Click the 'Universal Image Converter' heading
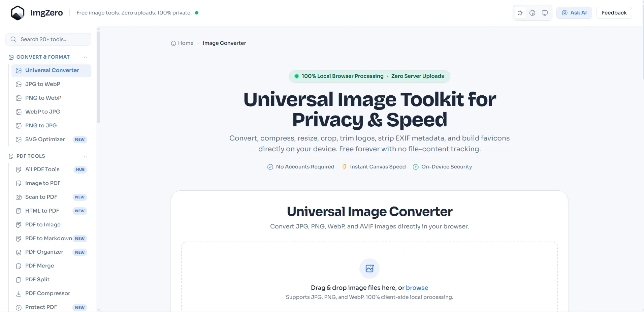Screen dimensions: 644x312 (x=369, y=212)
